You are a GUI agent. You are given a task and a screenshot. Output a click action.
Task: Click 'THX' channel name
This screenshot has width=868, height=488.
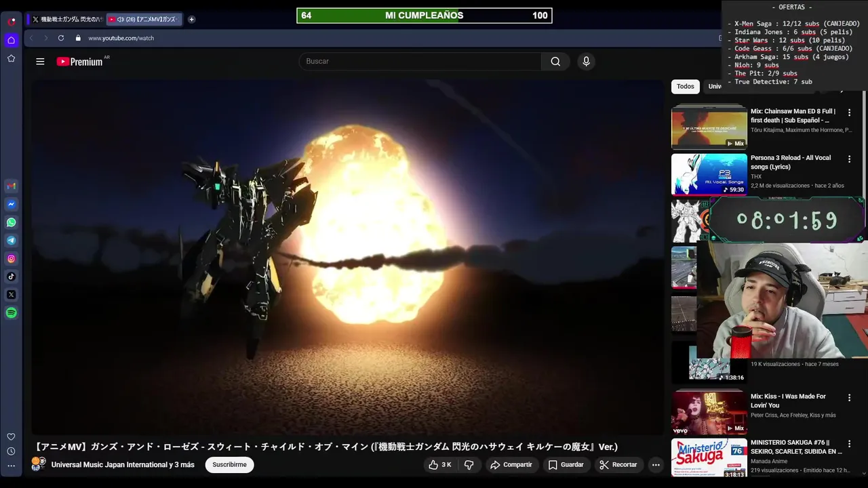pos(756,177)
